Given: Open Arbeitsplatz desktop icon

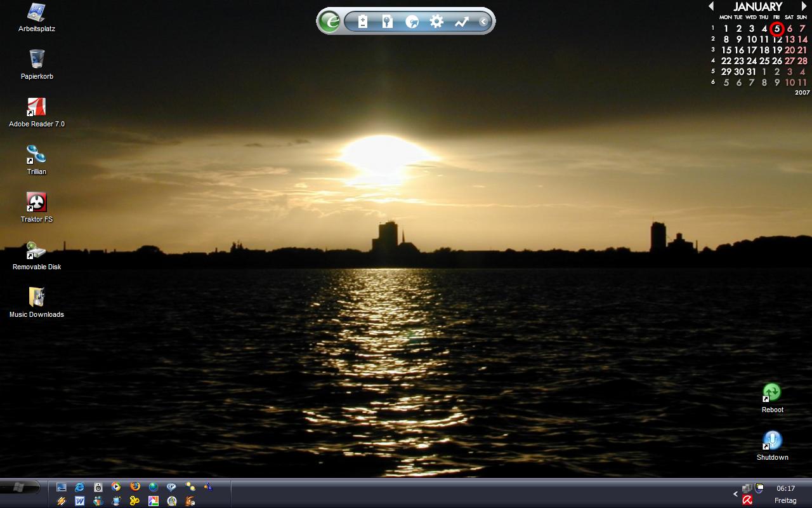Looking at the screenshot, I should coord(36,13).
